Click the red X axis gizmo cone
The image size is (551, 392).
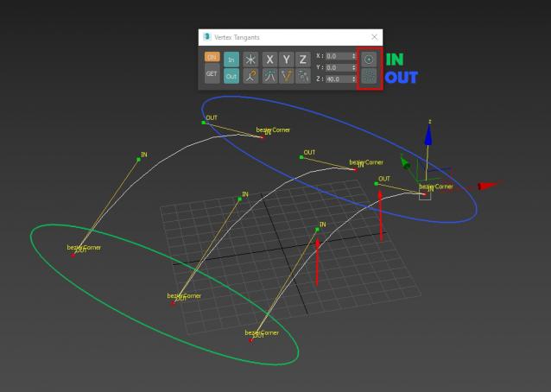coord(488,186)
